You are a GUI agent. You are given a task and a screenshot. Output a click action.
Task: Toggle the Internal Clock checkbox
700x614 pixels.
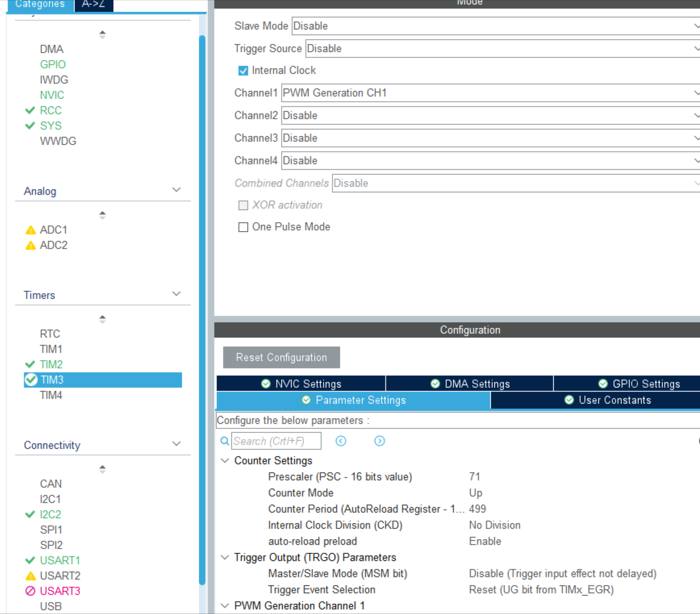pyautogui.click(x=243, y=70)
